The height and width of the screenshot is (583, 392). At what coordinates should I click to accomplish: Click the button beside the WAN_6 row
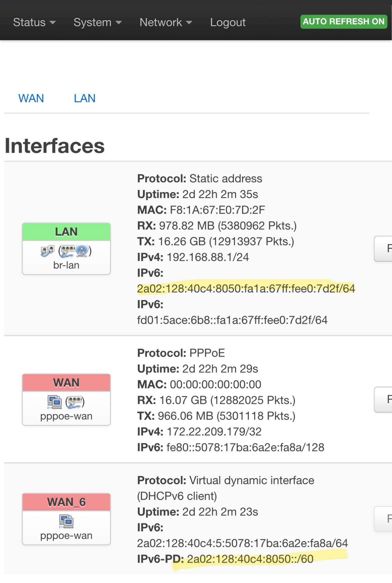click(383, 519)
